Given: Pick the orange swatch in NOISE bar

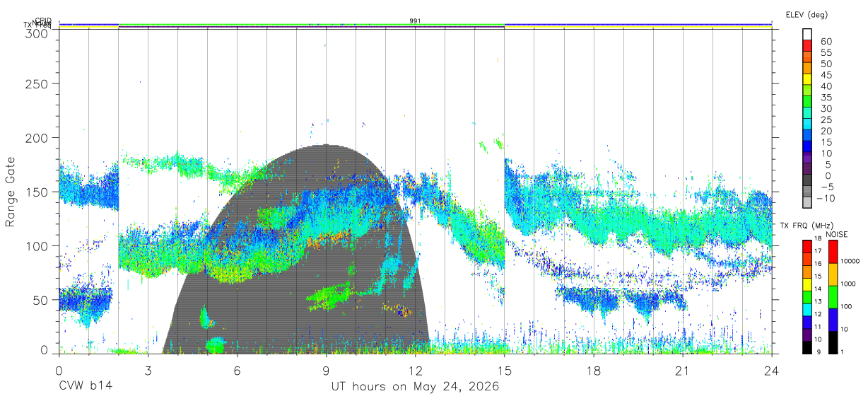Looking at the screenshot, I should (833, 274).
